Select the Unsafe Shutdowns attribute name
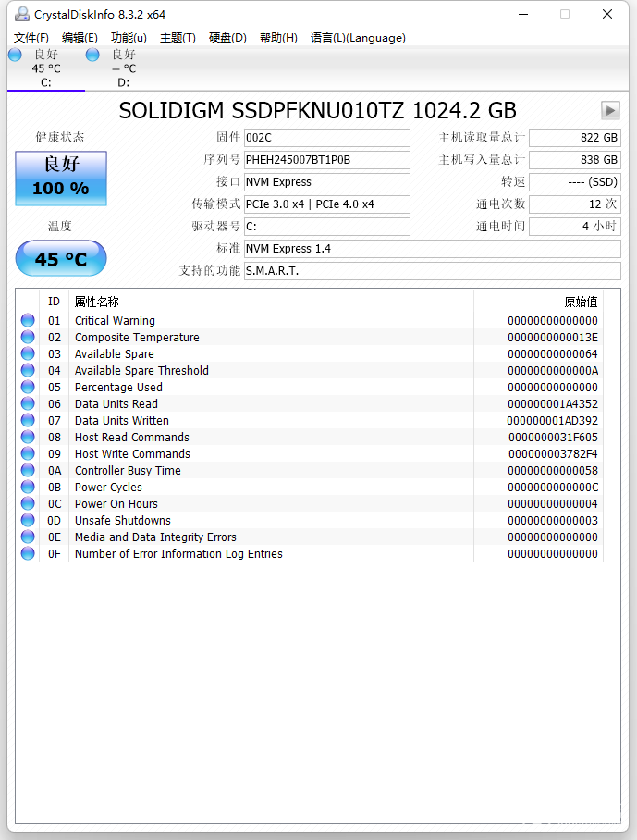 [123, 520]
